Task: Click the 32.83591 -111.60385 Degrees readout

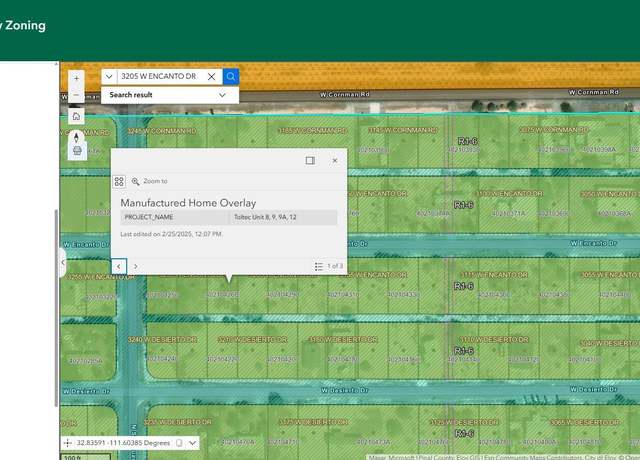Action: point(123,443)
